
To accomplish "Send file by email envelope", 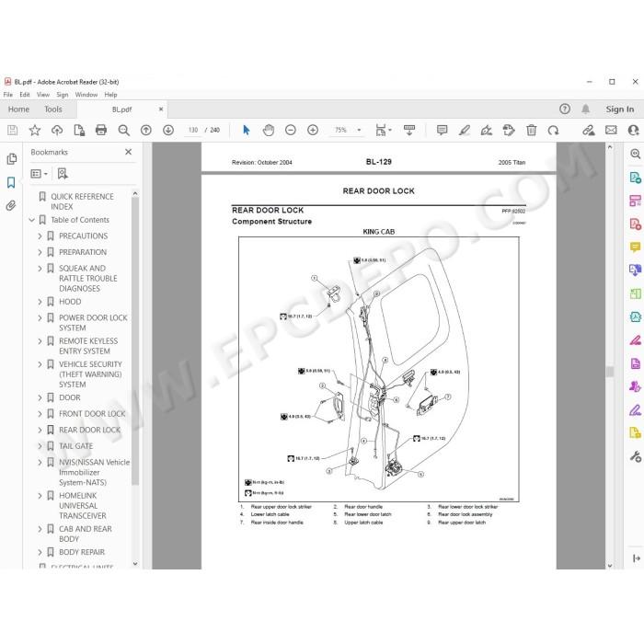I will pyautogui.click(x=611, y=131).
